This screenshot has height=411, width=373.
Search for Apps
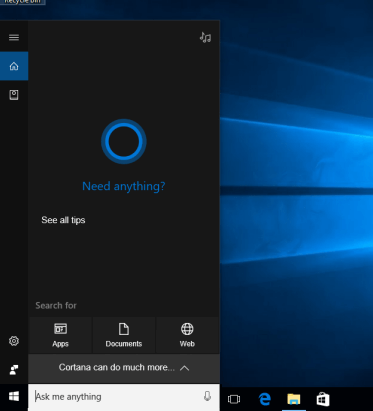coord(60,335)
